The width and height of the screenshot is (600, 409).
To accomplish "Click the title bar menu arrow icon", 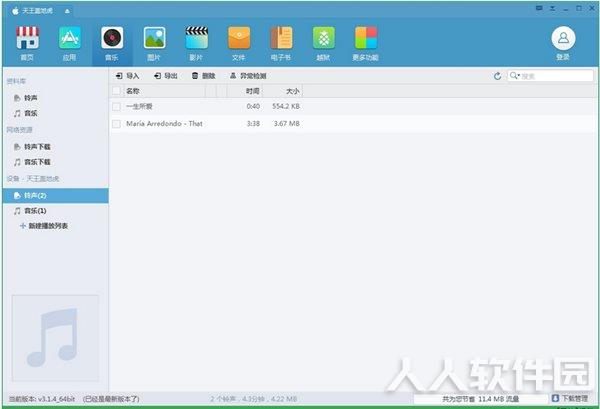I will (553, 8).
